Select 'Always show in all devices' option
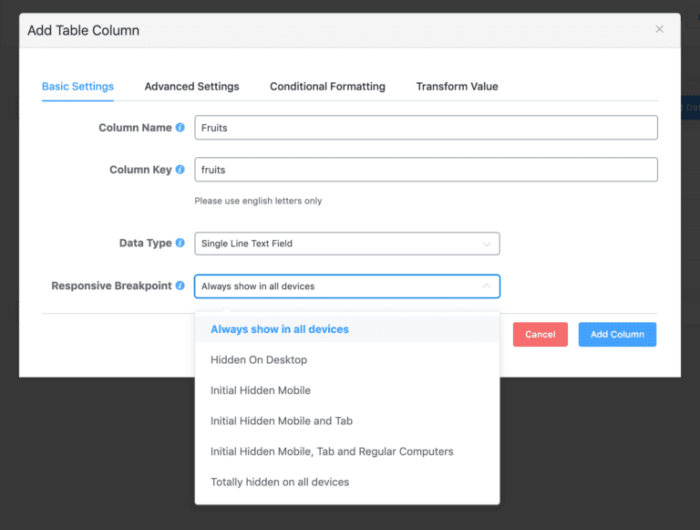 [279, 329]
